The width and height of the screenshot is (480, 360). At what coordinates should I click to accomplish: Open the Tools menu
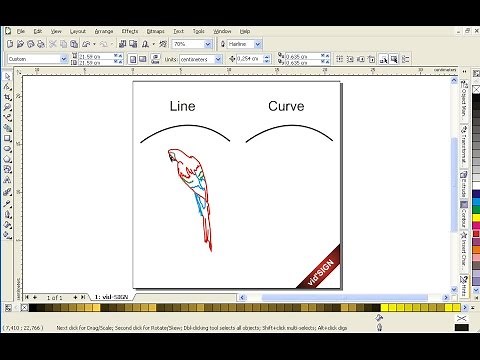tap(198, 31)
